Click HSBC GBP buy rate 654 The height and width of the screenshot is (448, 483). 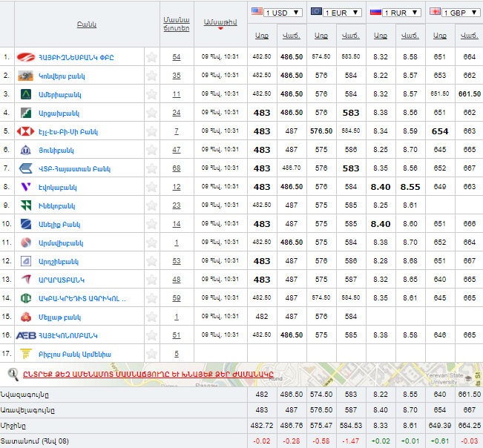click(440, 131)
